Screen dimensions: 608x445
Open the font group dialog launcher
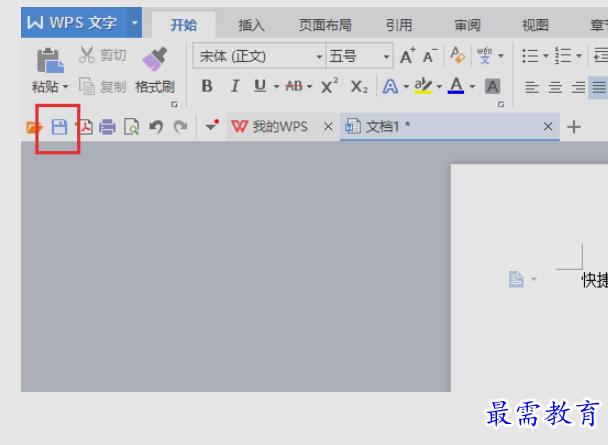[x=501, y=104]
